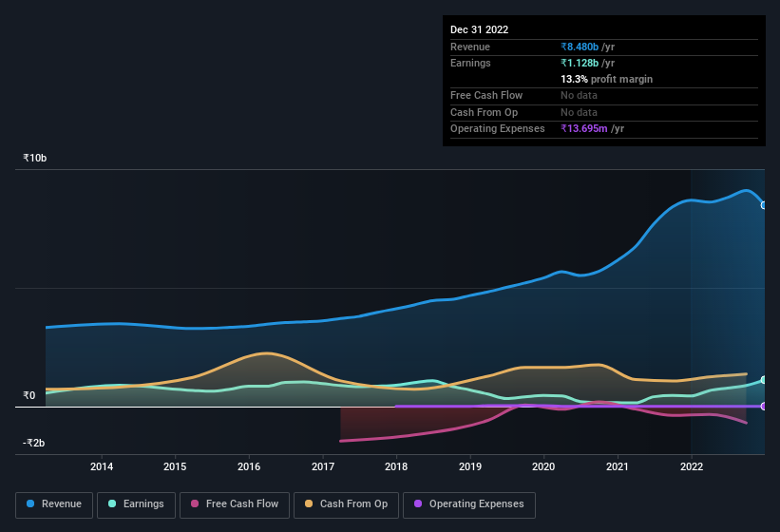Click the Dec 31 2022 tooltip date
The image size is (780, 532).
click(x=479, y=29)
